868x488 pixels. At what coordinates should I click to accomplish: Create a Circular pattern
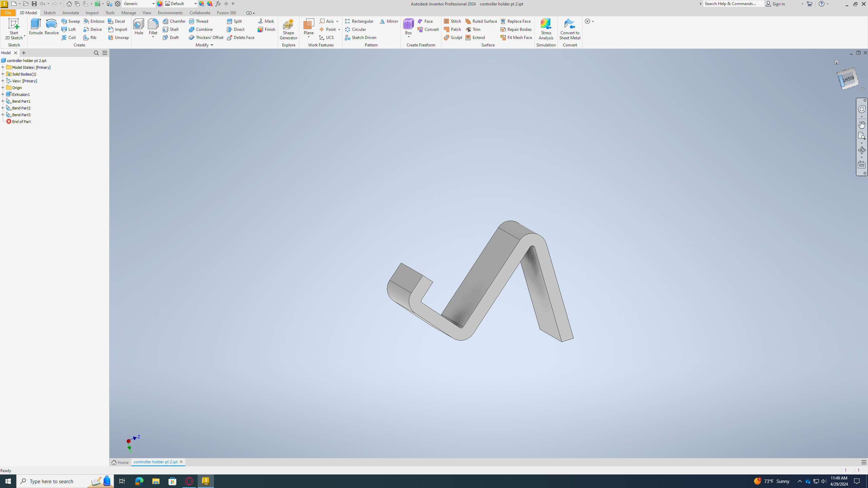[355, 29]
